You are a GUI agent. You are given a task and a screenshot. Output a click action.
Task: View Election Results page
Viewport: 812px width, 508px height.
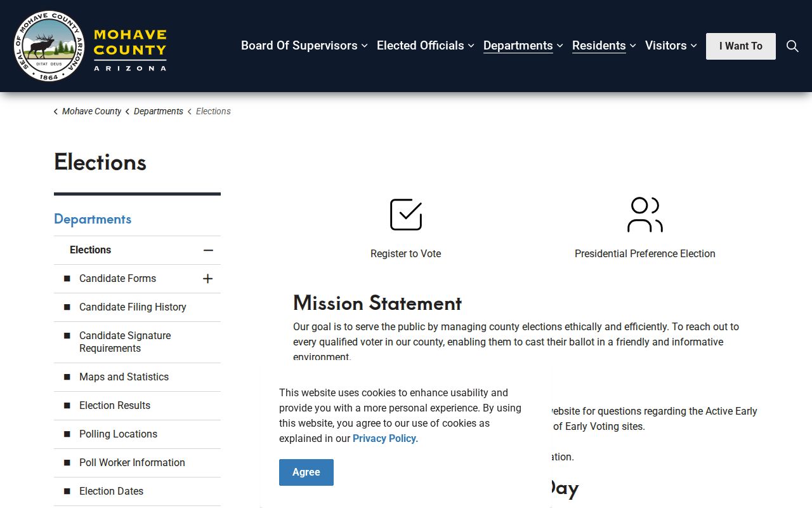pyautogui.click(x=115, y=406)
